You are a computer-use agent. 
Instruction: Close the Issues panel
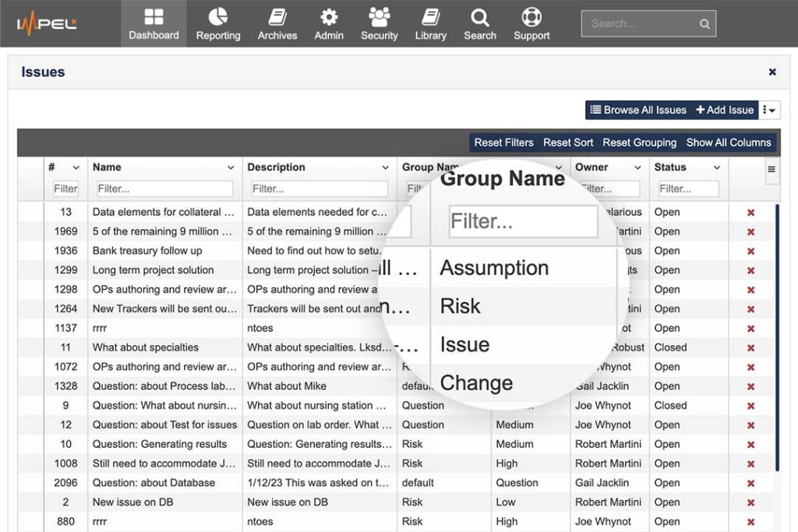coord(772,72)
